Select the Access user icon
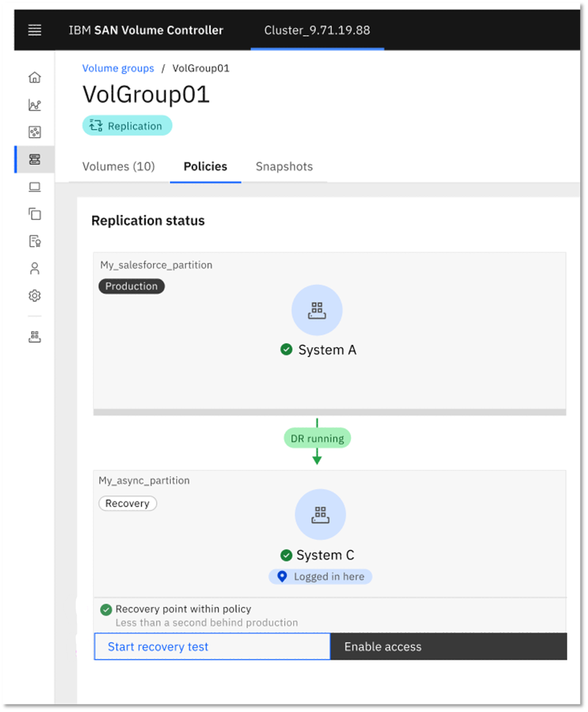Image resolution: width=588 pixels, height=712 pixels. pos(34,268)
